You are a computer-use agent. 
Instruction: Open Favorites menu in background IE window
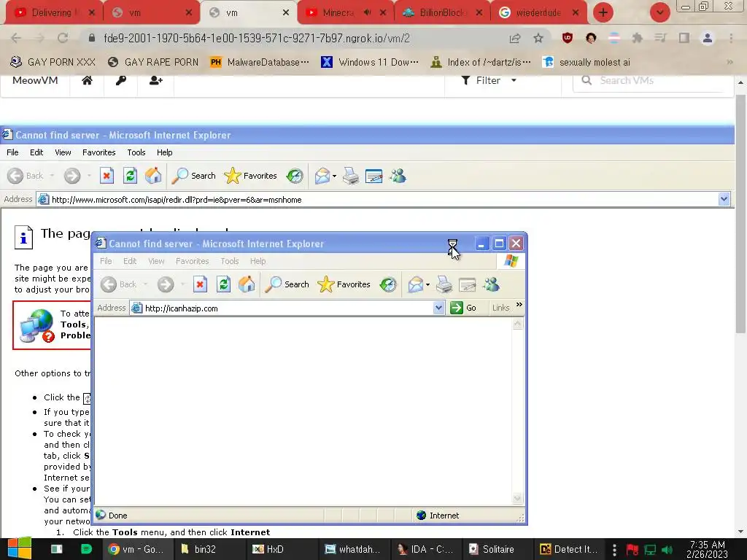98,152
